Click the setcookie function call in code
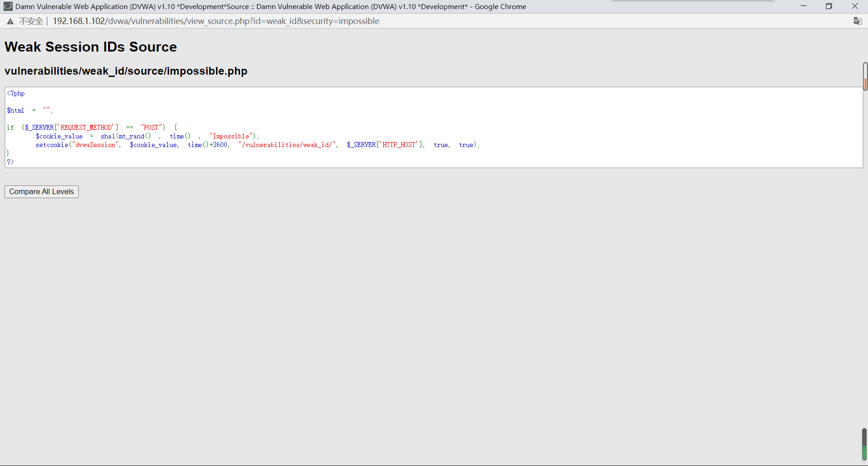868x466 pixels. (x=52, y=145)
